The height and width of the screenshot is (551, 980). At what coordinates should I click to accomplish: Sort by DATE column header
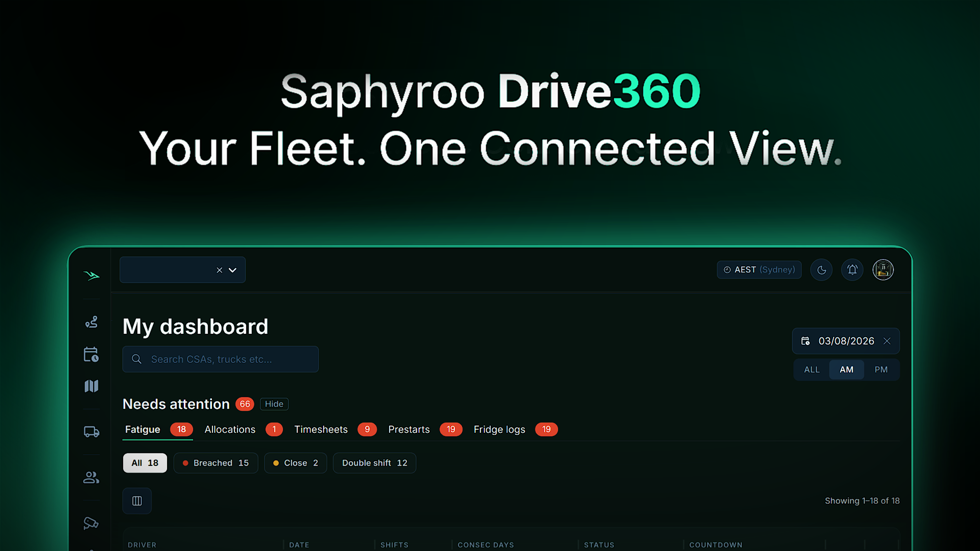click(x=299, y=545)
